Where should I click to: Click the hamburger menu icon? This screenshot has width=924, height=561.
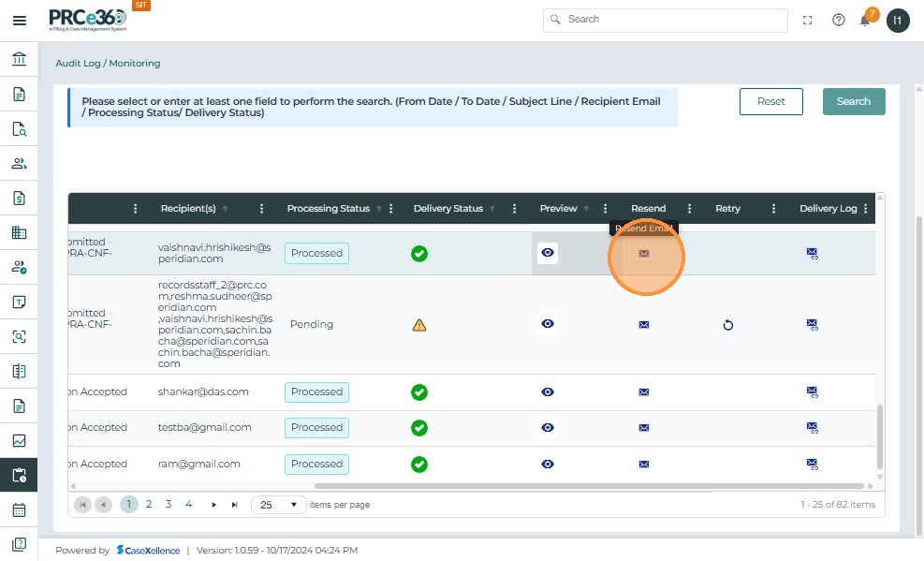pyautogui.click(x=19, y=21)
